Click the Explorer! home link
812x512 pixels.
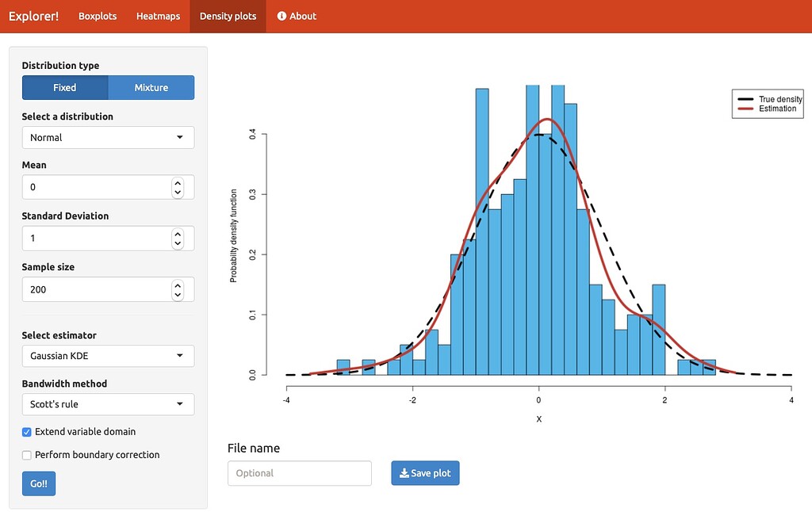point(33,15)
